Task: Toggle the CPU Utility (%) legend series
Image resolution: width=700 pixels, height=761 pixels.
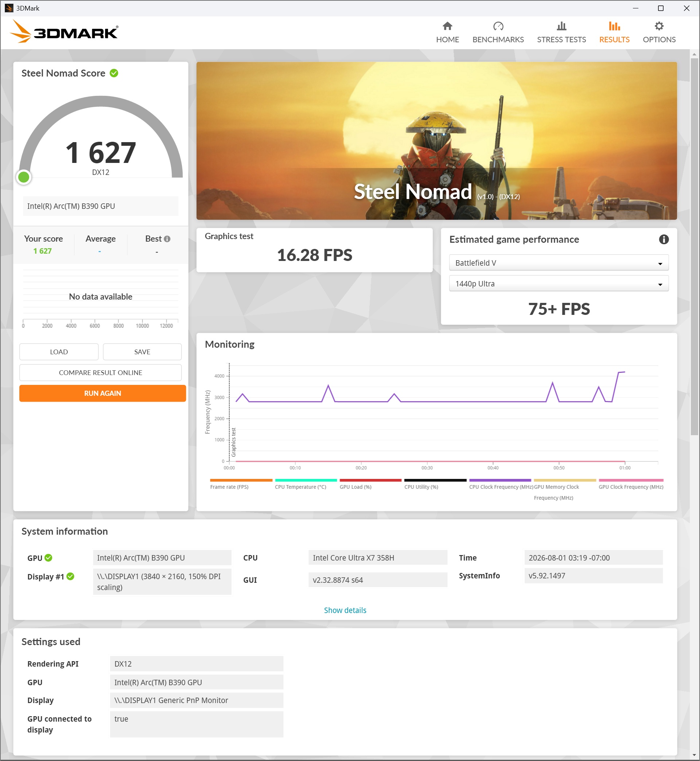Action: 435,484
